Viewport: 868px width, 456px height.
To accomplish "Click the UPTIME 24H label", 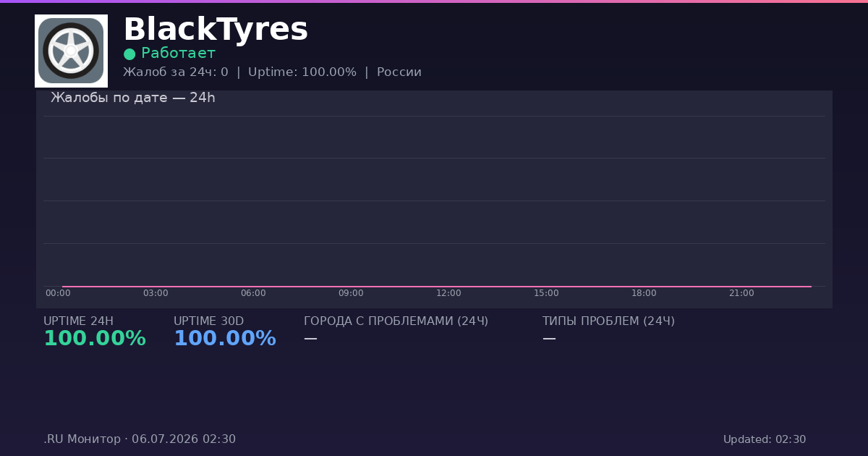I will click(x=78, y=321).
